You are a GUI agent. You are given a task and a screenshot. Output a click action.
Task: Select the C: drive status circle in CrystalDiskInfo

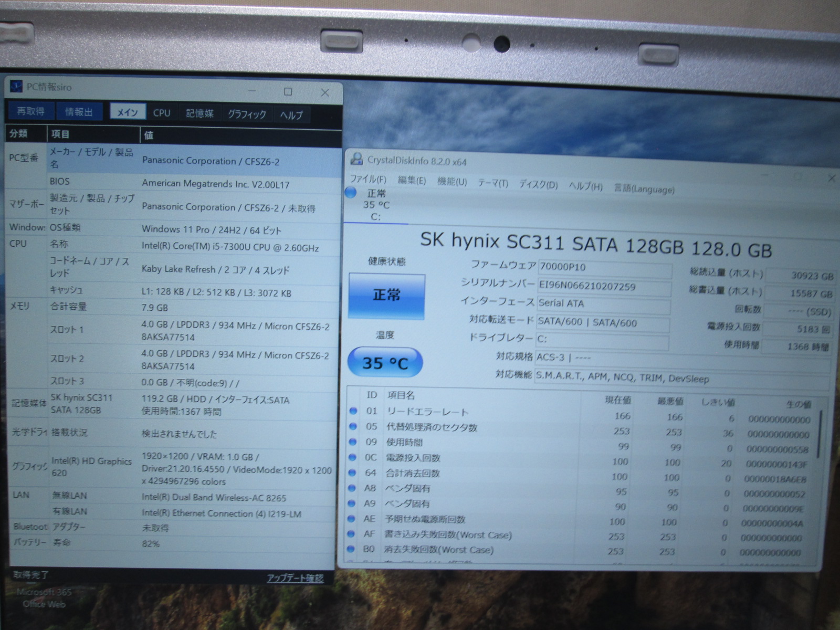[x=351, y=193]
